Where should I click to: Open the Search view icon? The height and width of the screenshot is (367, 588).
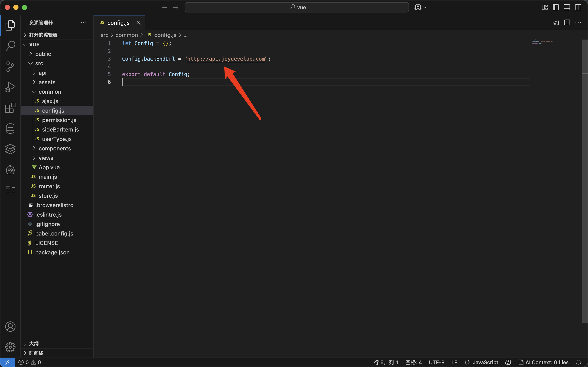coord(10,46)
